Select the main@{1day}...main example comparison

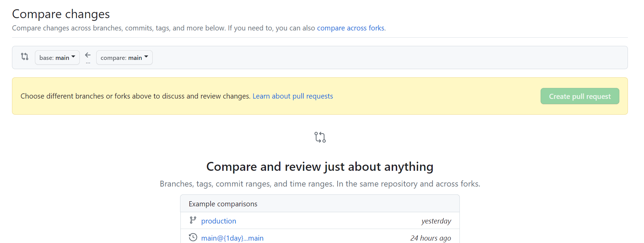tap(232, 238)
